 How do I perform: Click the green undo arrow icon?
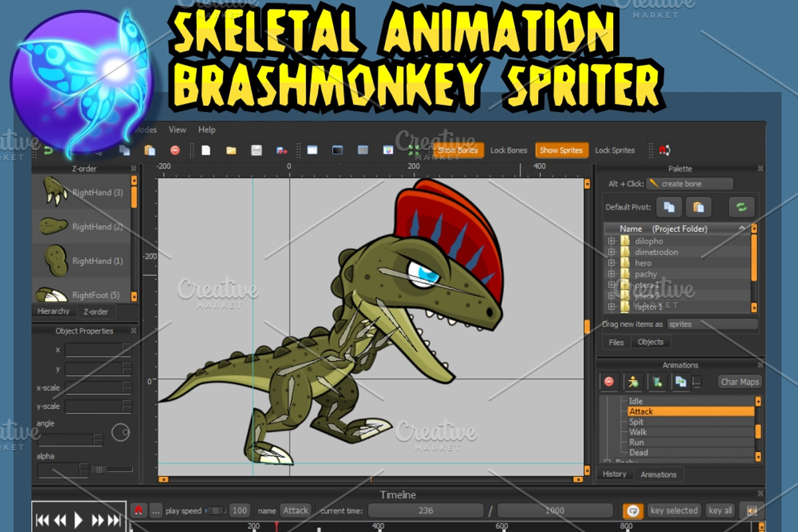48,150
